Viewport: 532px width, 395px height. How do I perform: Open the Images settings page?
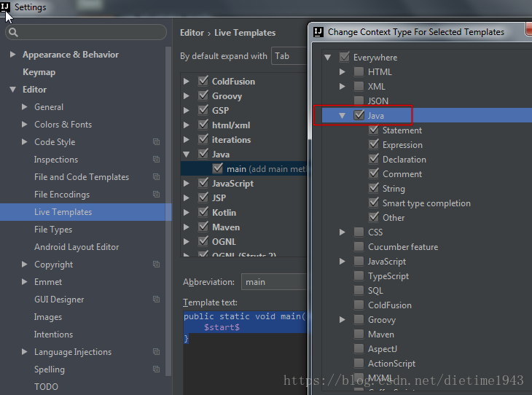48,317
